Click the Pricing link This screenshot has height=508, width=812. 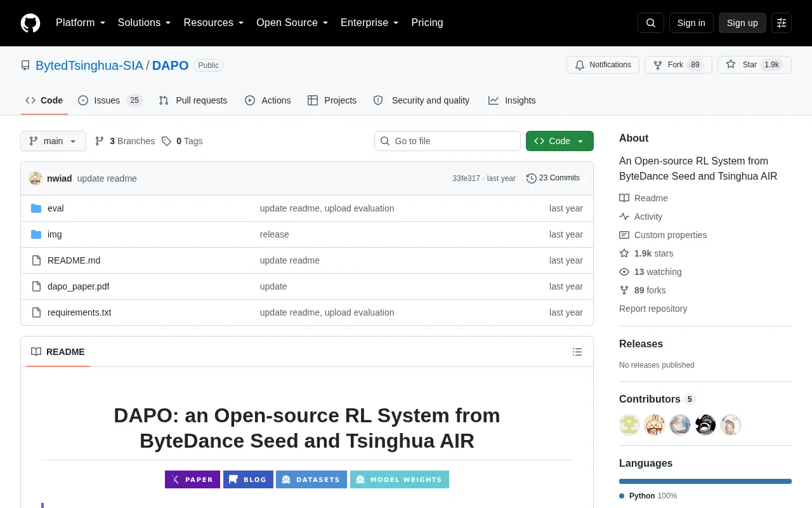427,23
